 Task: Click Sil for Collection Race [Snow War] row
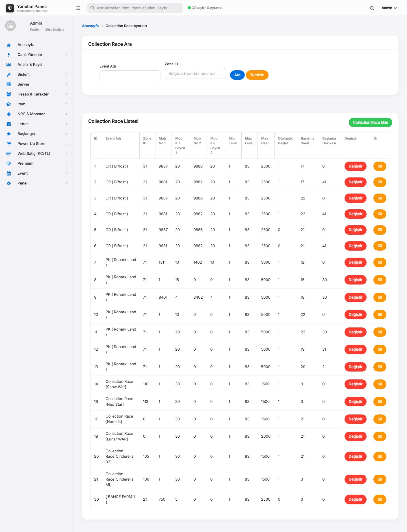click(380, 384)
